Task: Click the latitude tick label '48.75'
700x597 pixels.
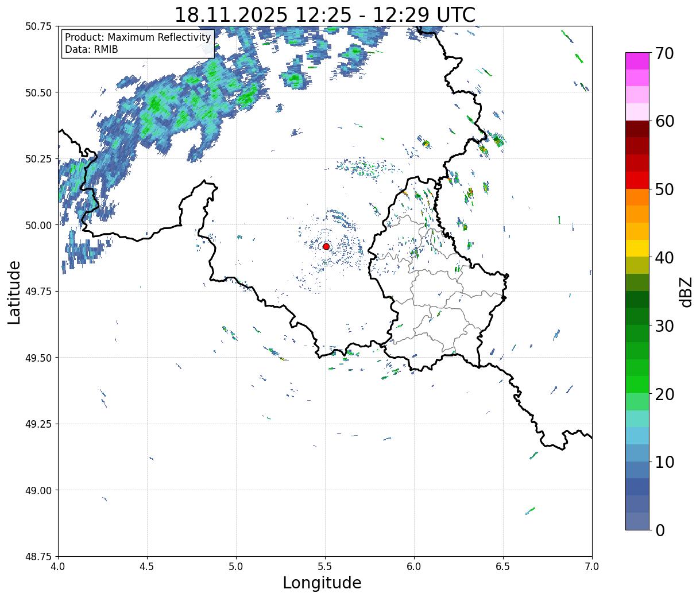Action: (38, 557)
